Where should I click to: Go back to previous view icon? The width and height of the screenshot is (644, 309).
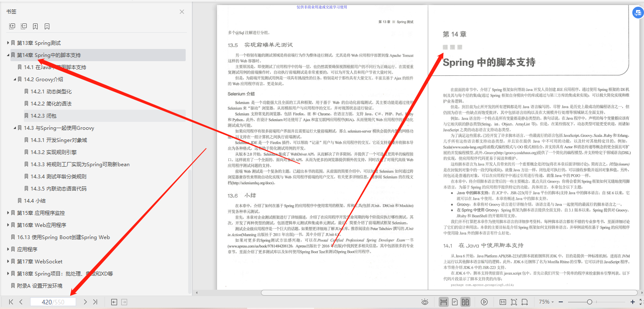[114, 302]
